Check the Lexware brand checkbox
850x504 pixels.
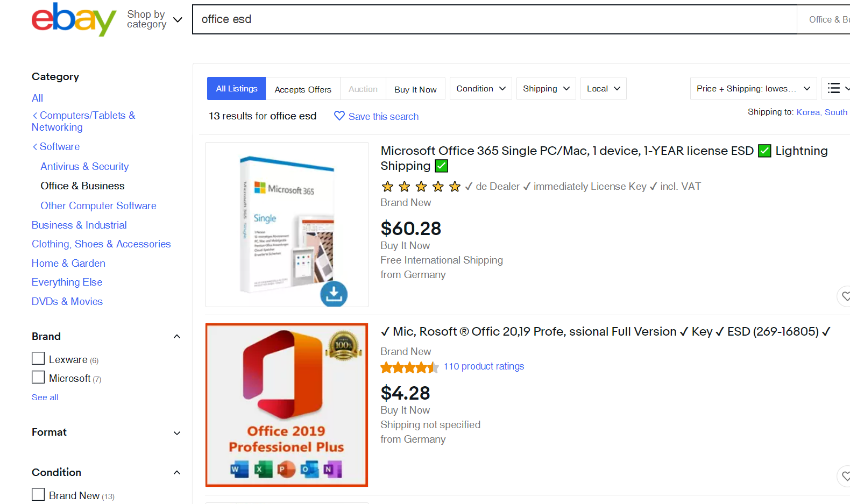click(x=38, y=358)
